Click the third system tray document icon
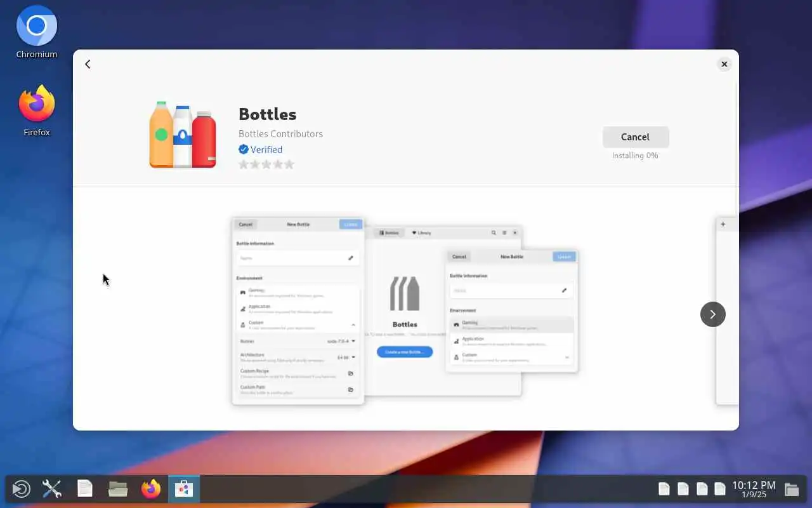812x508 pixels. [x=702, y=489]
